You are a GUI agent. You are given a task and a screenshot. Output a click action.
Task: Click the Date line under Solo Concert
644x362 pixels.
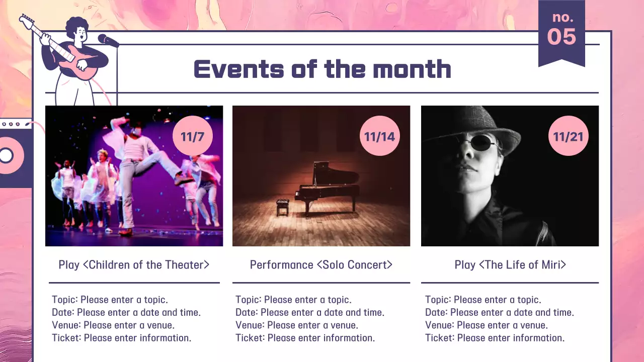point(309,312)
